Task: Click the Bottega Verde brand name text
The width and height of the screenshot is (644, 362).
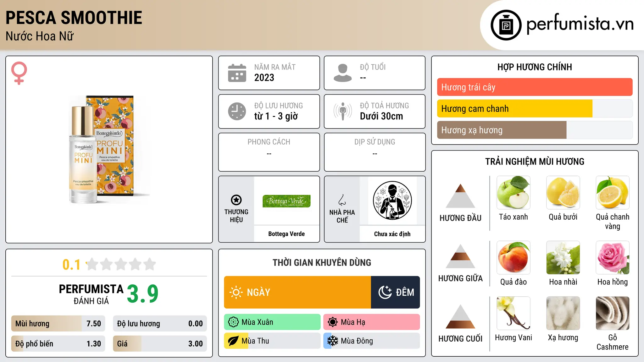Action: [286, 234]
